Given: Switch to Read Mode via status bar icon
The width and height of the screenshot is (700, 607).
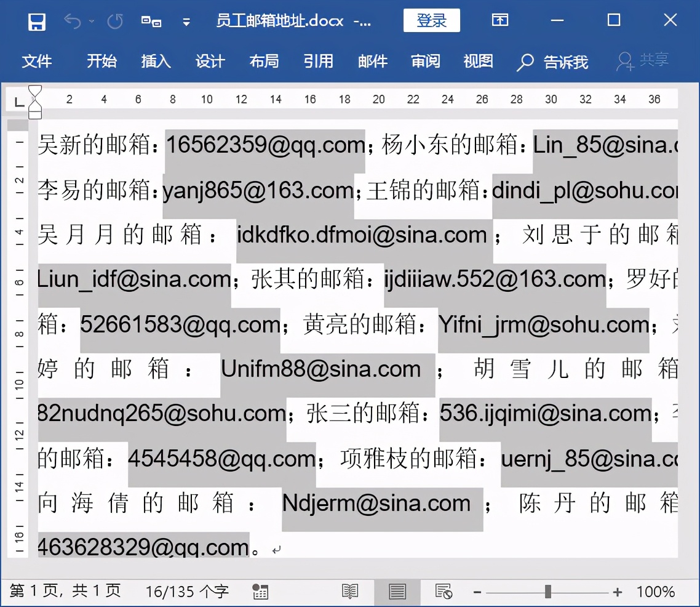Looking at the screenshot, I should point(351,592).
